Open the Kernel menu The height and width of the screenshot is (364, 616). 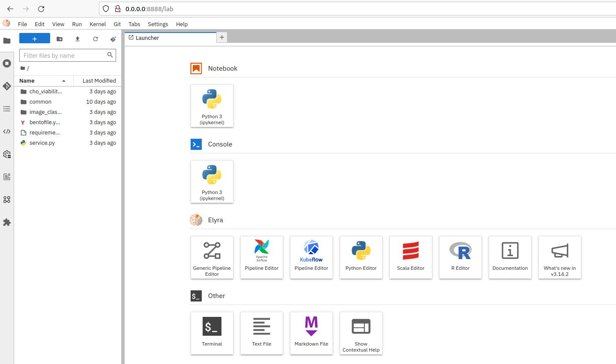click(98, 24)
